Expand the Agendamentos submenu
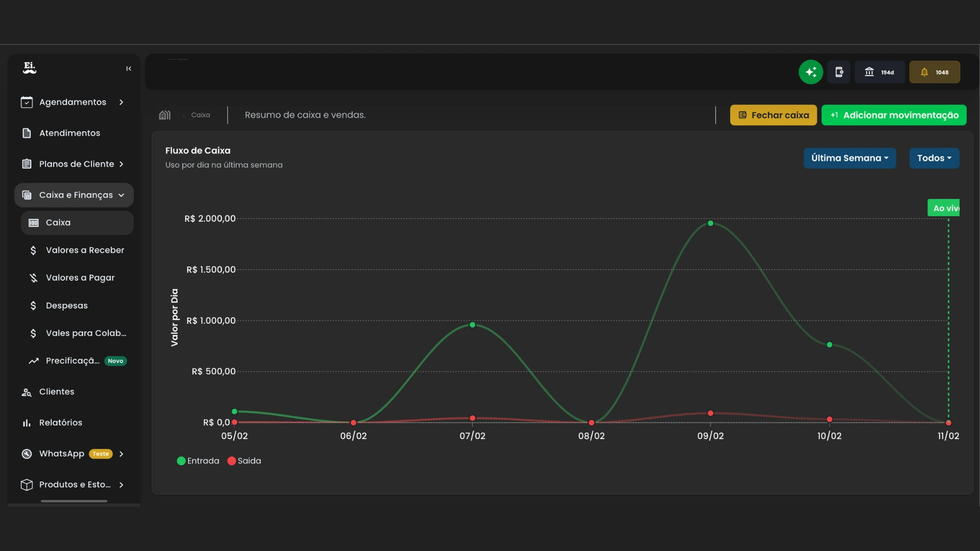Viewport: 980px width, 551px height. coord(121,102)
